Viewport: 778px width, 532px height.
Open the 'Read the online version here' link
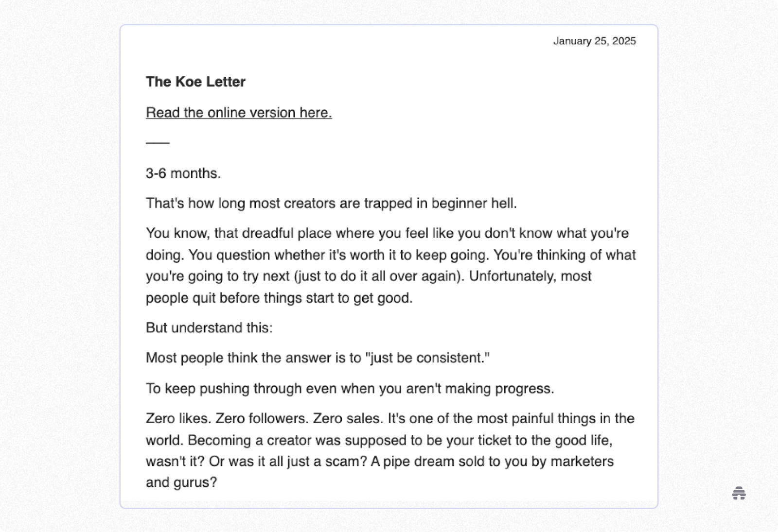click(x=239, y=113)
